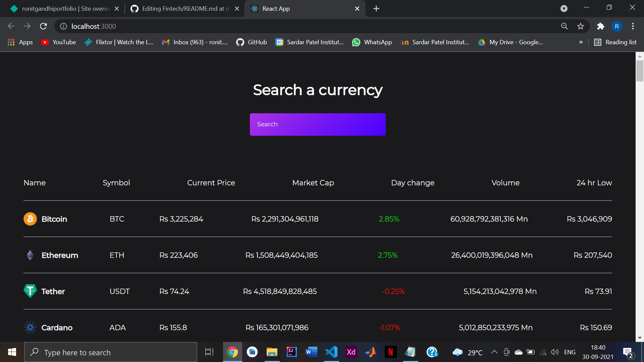Viewport: 644px width, 362px height.
Task: Open the browser zoom magnifier icon
Action: pos(565,26)
